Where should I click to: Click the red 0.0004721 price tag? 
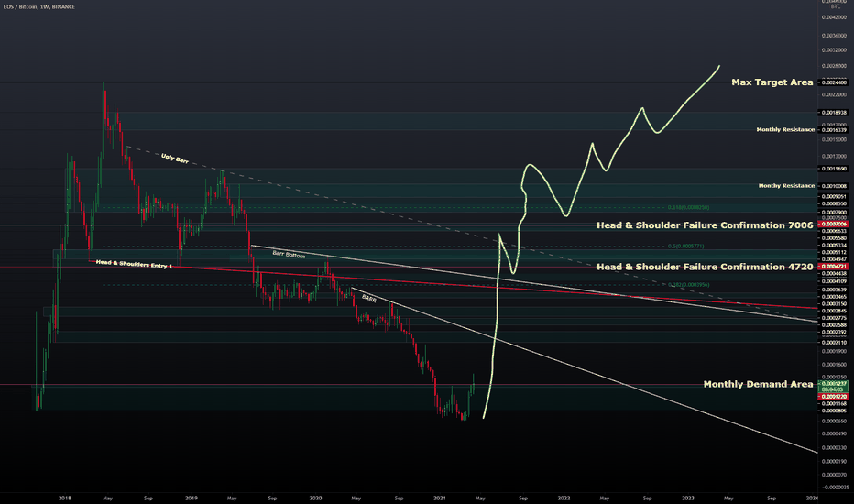pos(833,267)
